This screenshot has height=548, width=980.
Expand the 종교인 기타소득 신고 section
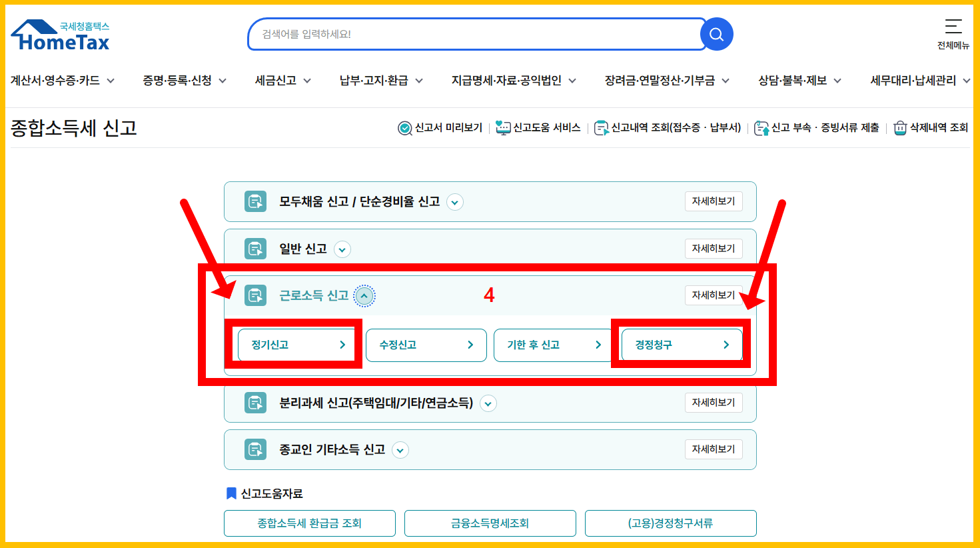tap(400, 450)
